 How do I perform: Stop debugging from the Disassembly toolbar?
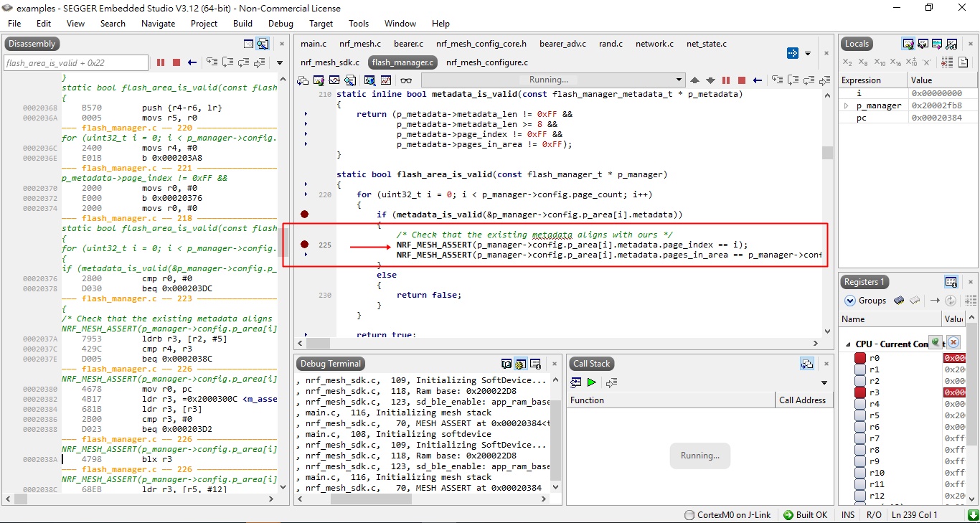click(x=176, y=63)
